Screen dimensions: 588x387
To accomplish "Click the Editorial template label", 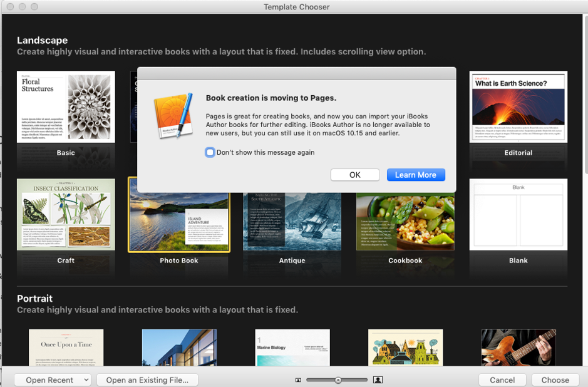I will pos(518,153).
